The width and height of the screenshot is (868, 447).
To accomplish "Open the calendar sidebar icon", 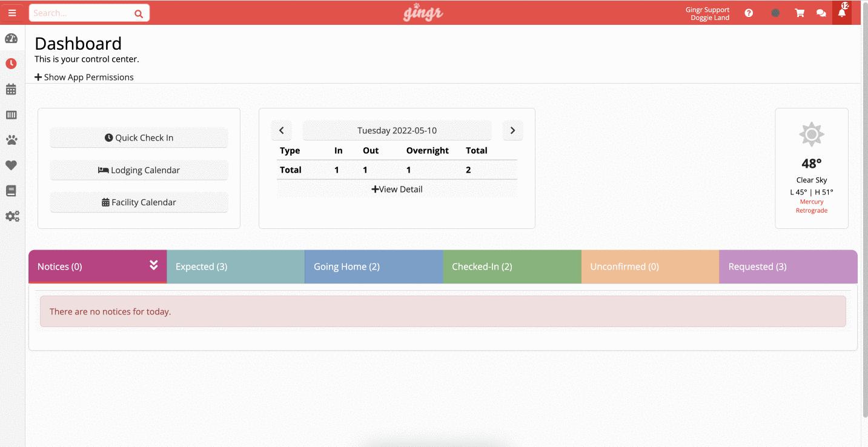I will [x=11, y=90].
